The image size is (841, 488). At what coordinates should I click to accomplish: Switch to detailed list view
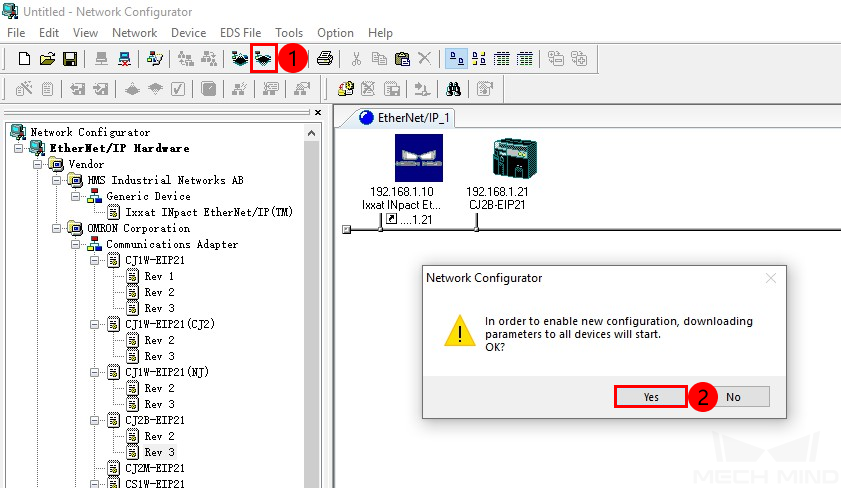pyautogui.click(x=501, y=58)
